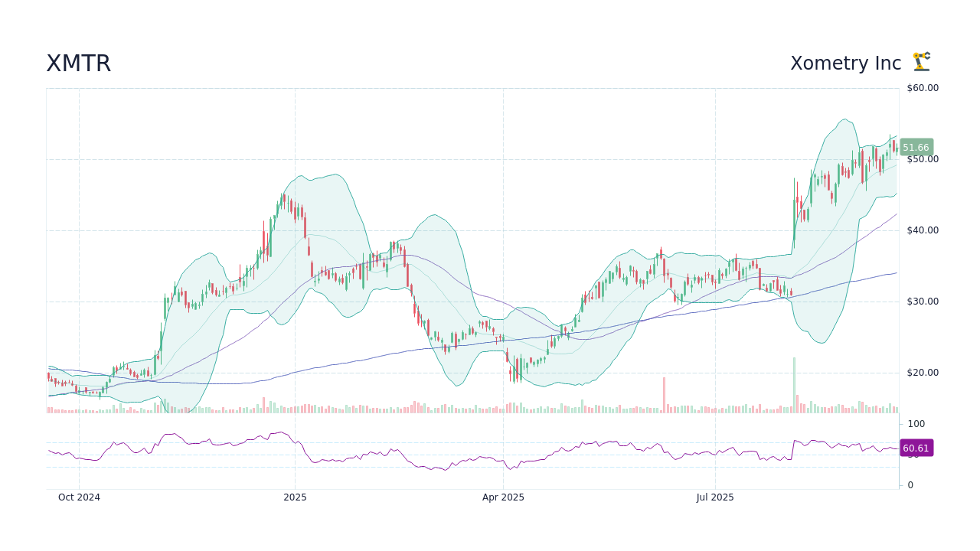Click the 51.66 current price badge

tap(916, 148)
